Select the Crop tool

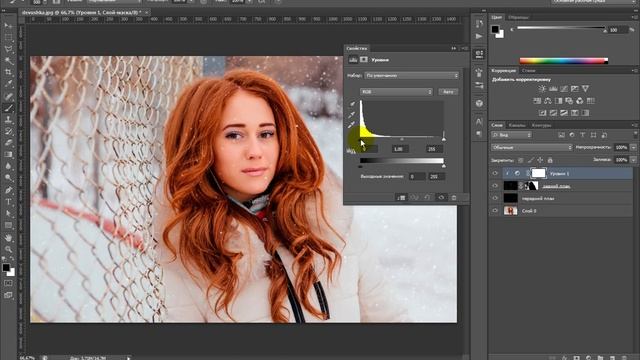pyautogui.click(x=8, y=72)
